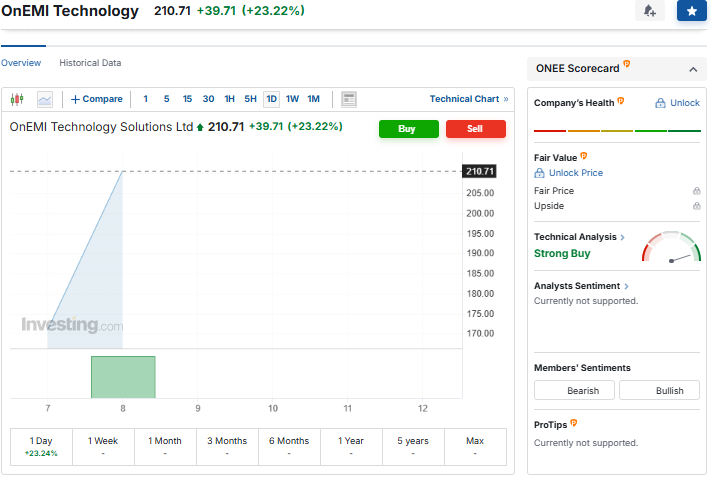
Task: Select the 1 Month range tab
Action: [x=165, y=447]
